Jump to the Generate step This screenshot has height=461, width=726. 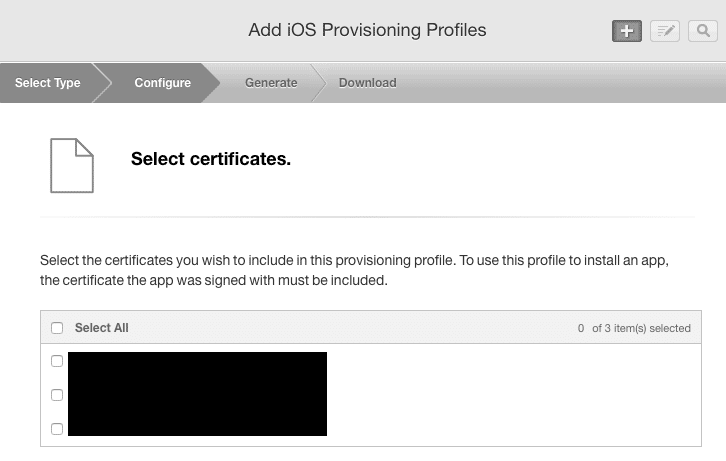271,83
